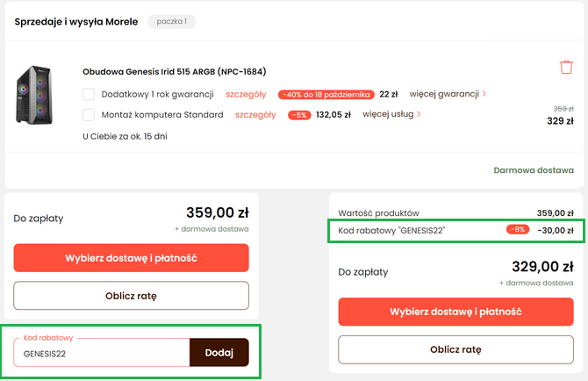This screenshot has height=381, width=588.
Task: Tick the Dodatkowy 1 rok gwarancji checkbox
Action: (89, 94)
